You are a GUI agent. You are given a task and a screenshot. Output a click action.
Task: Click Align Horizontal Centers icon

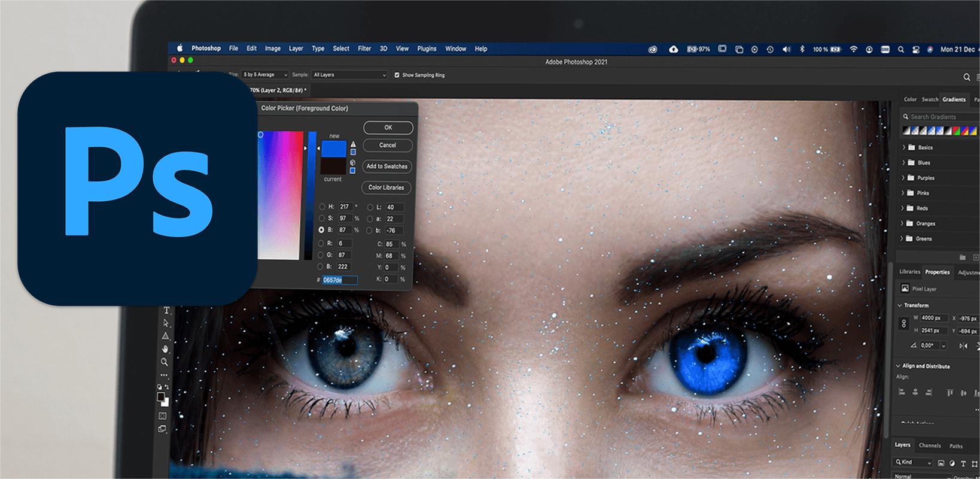point(915,393)
